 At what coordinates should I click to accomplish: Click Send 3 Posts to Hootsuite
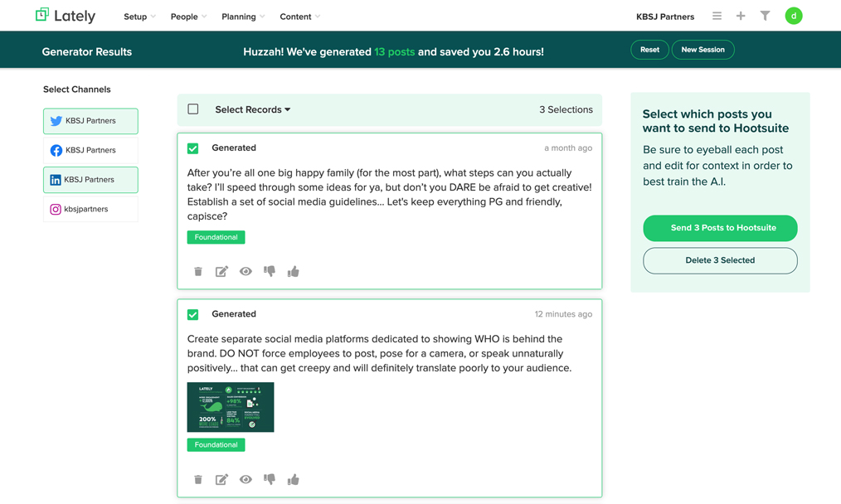point(720,228)
